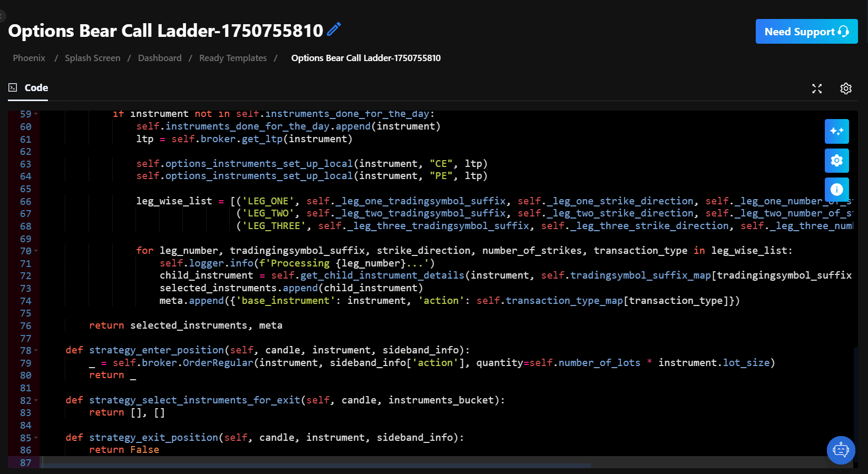
Task: Rename the strategy using the pencil icon
Action: [x=334, y=30]
